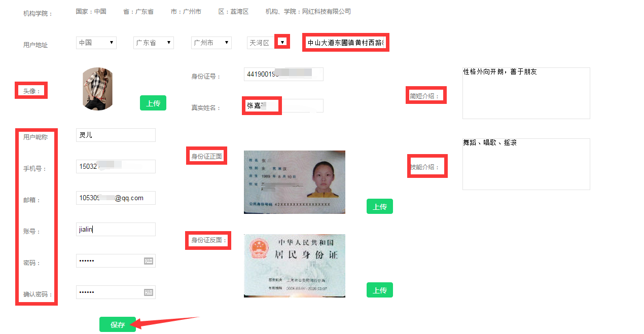
Task: Click the 保存 save button
Action: click(118, 324)
